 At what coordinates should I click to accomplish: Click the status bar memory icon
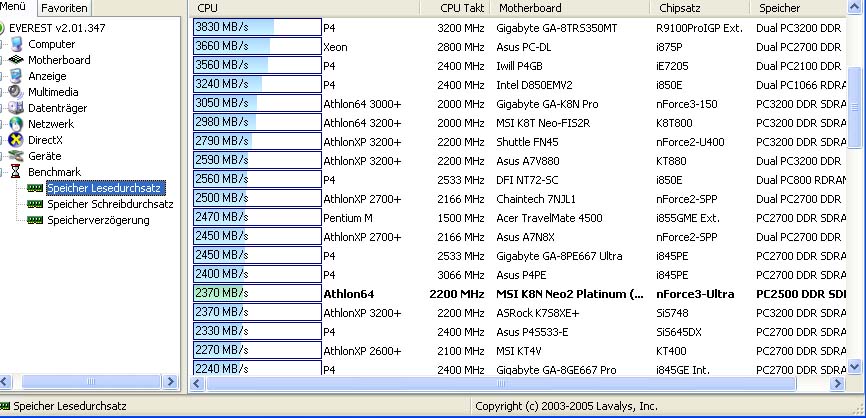pyautogui.click(x=5, y=406)
